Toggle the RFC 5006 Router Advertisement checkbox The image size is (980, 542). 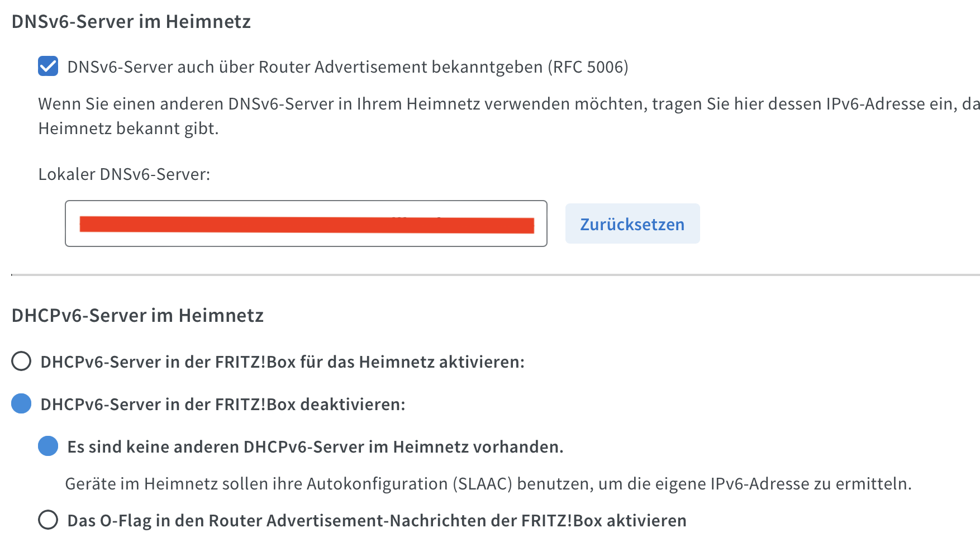pyautogui.click(x=48, y=66)
